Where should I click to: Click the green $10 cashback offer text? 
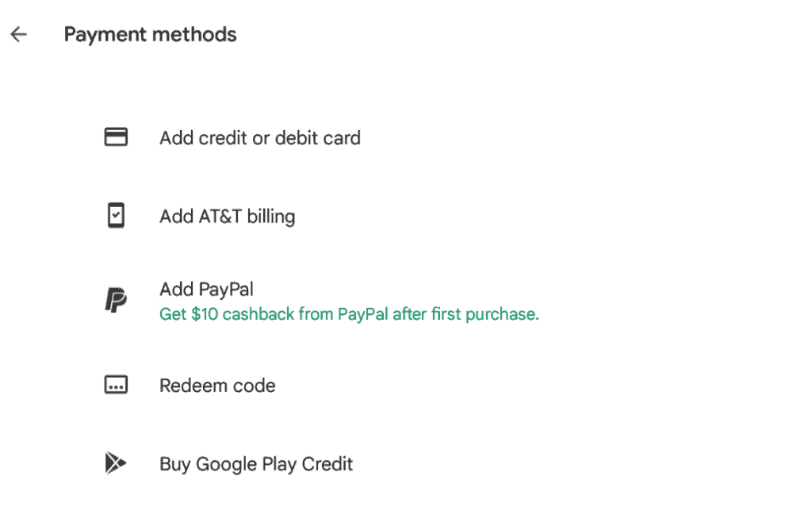pos(349,314)
